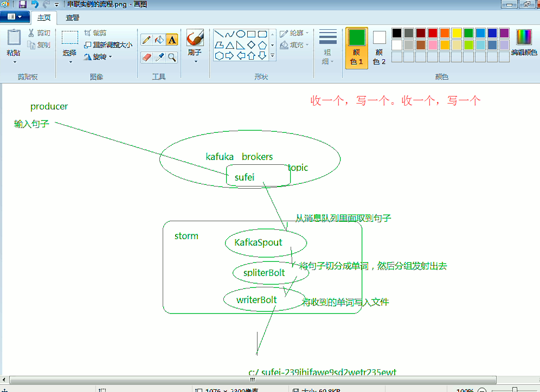Image resolution: width=540 pixels, height=392 pixels.
Task: Select the Fill with color bucket tool
Action: [x=159, y=40]
